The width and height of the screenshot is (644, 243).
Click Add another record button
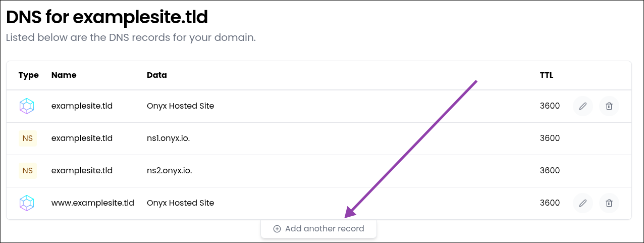pos(318,229)
